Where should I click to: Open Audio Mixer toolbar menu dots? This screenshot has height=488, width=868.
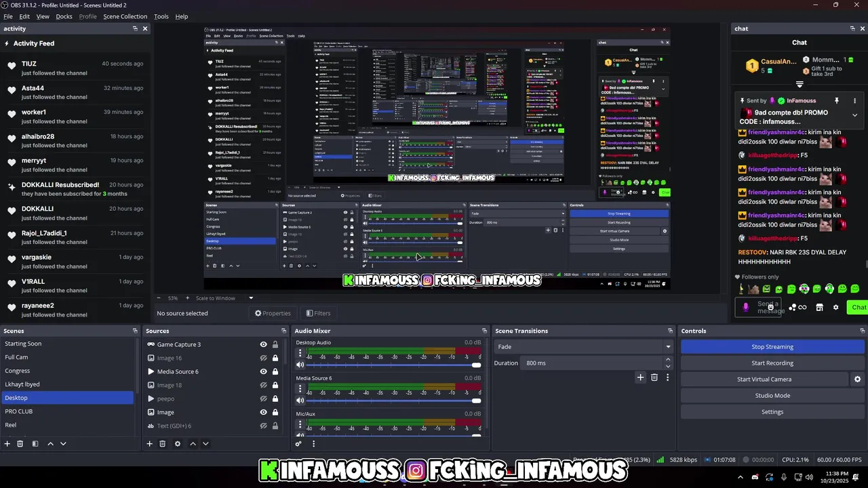(313, 444)
